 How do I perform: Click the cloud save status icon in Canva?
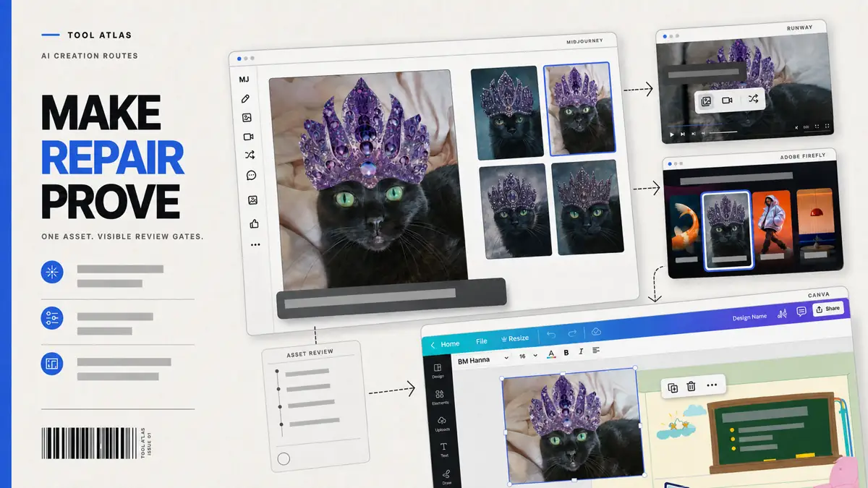coord(596,331)
